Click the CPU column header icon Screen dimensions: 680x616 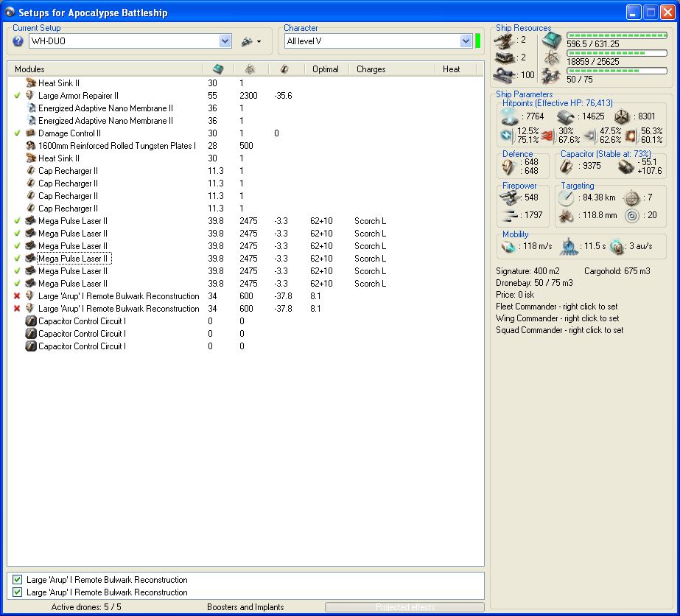[217, 69]
